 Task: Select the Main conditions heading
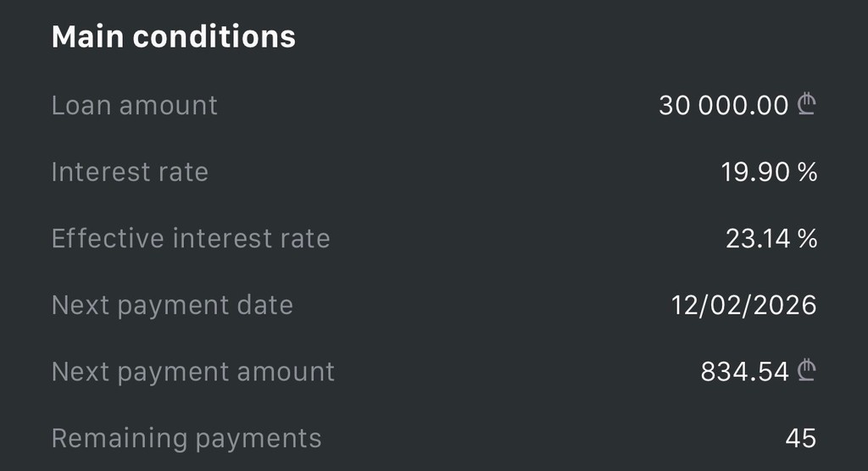point(173,37)
